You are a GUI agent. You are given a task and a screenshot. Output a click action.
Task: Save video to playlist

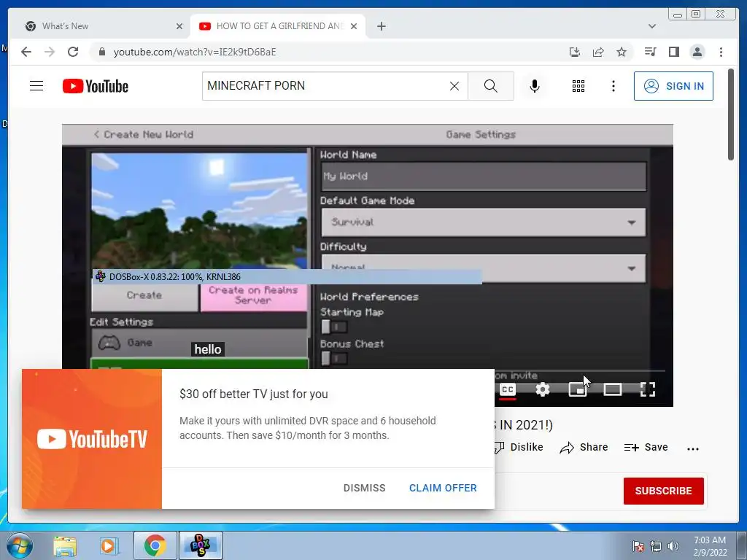point(646,447)
